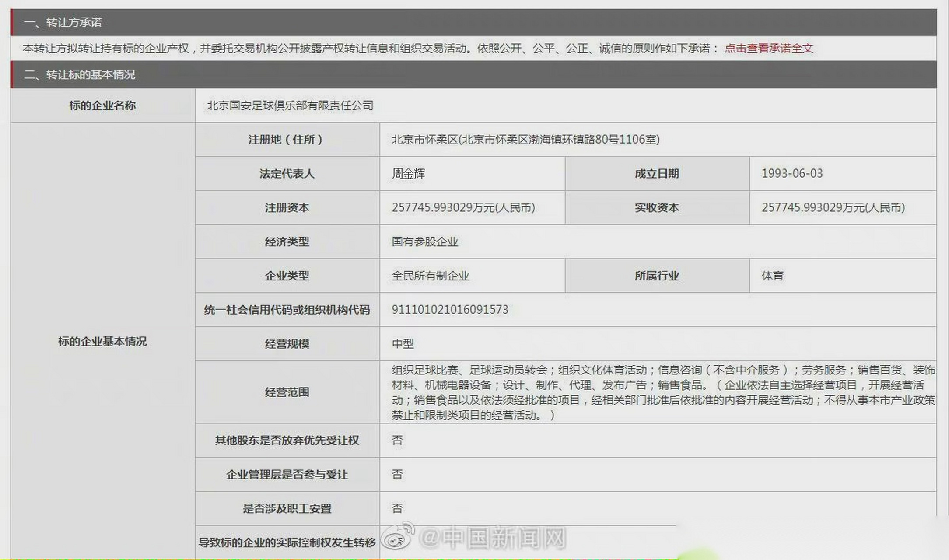This screenshot has height=560, width=949.
Task: Click the 导致标的企业的实际控制权发生转移 label
Action: click(x=287, y=543)
